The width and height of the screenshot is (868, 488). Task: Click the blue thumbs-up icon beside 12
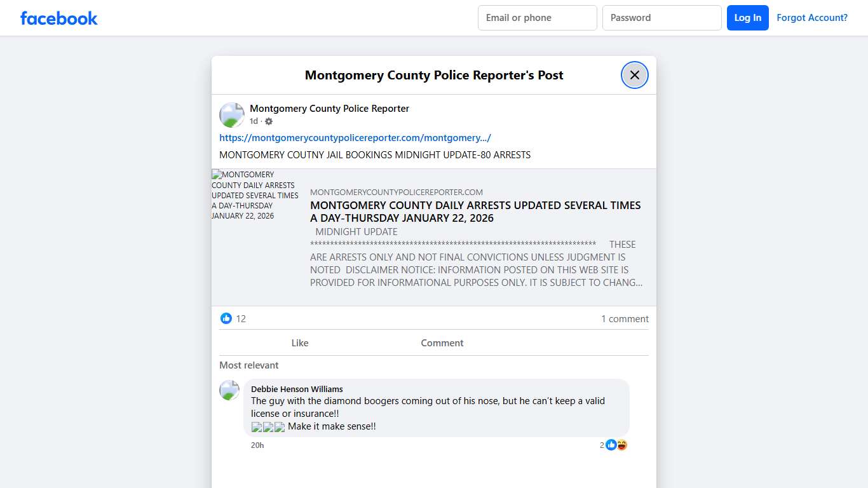coord(226,318)
